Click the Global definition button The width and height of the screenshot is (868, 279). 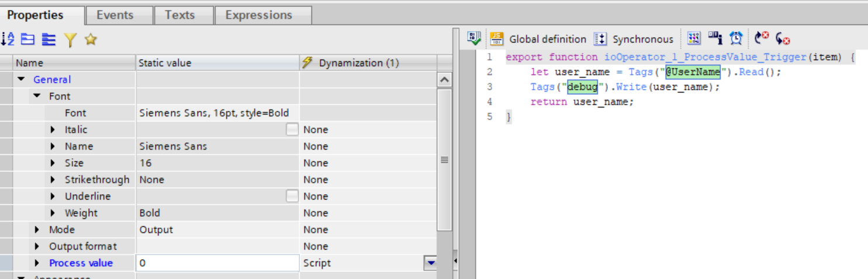(x=538, y=39)
